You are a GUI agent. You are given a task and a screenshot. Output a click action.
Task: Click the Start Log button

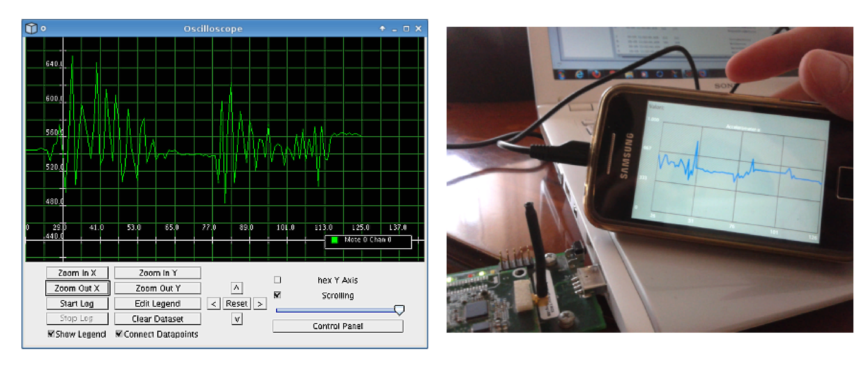tap(77, 304)
